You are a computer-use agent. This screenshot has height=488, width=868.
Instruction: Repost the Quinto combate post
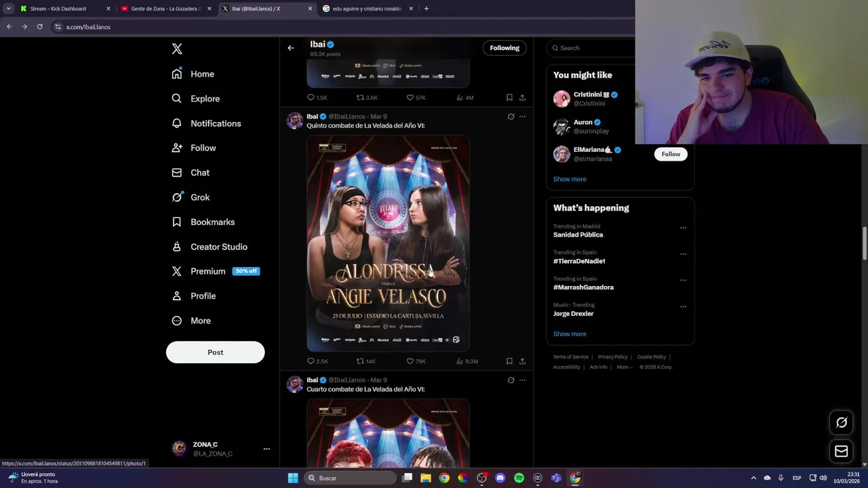(x=366, y=361)
